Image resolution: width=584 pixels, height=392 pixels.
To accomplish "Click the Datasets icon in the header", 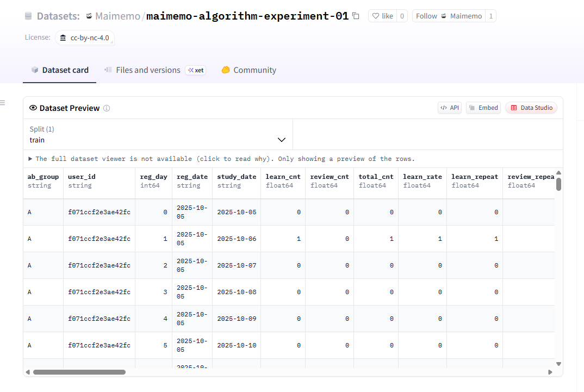I will (x=28, y=16).
